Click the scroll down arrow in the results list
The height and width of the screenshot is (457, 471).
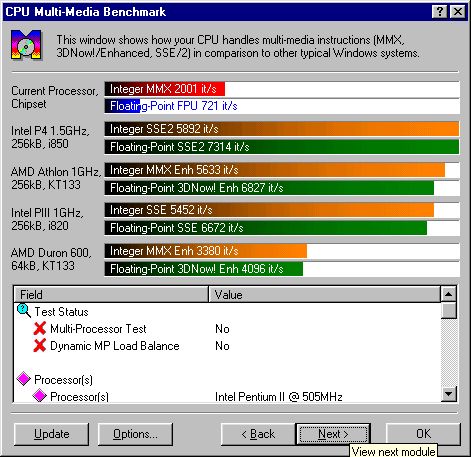click(448, 394)
